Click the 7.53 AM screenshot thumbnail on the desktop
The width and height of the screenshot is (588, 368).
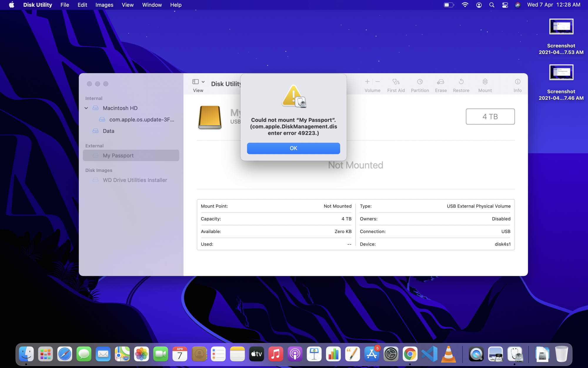(x=561, y=27)
